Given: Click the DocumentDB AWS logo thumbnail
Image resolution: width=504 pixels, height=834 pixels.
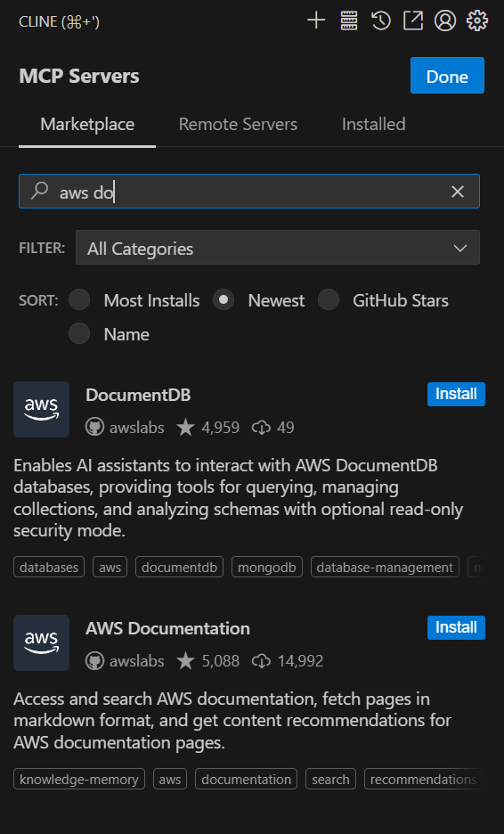Looking at the screenshot, I should coord(42,409).
